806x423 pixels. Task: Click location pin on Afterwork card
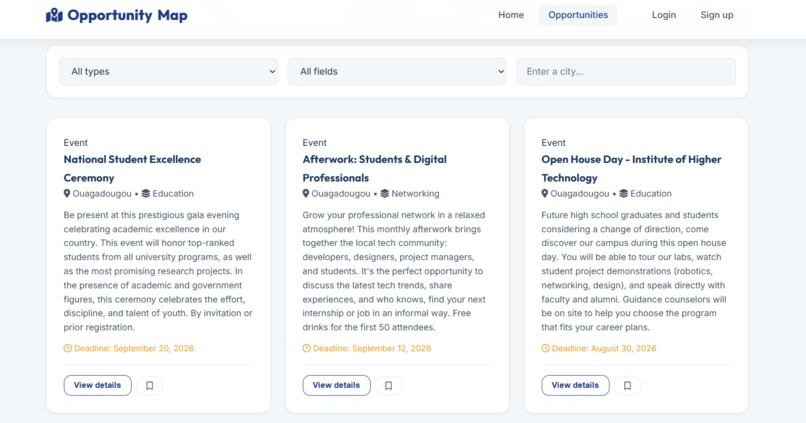306,194
